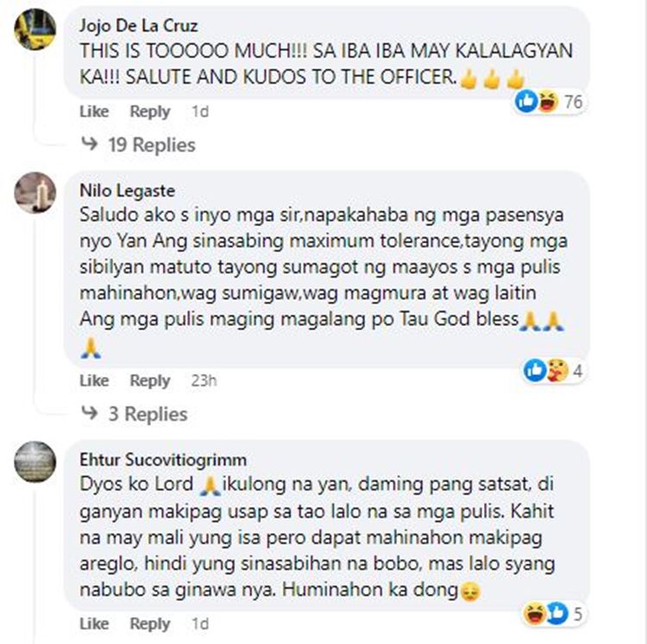
Task: Like Ehtur Sucovitiogrimm's comment
Action: (94, 624)
